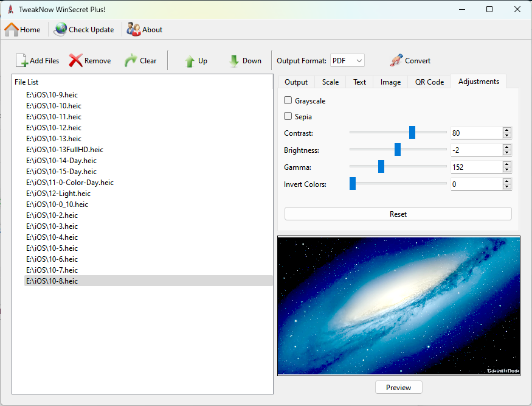Click the Convert label text
532x406 pixels.
click(x=417, y=61)
